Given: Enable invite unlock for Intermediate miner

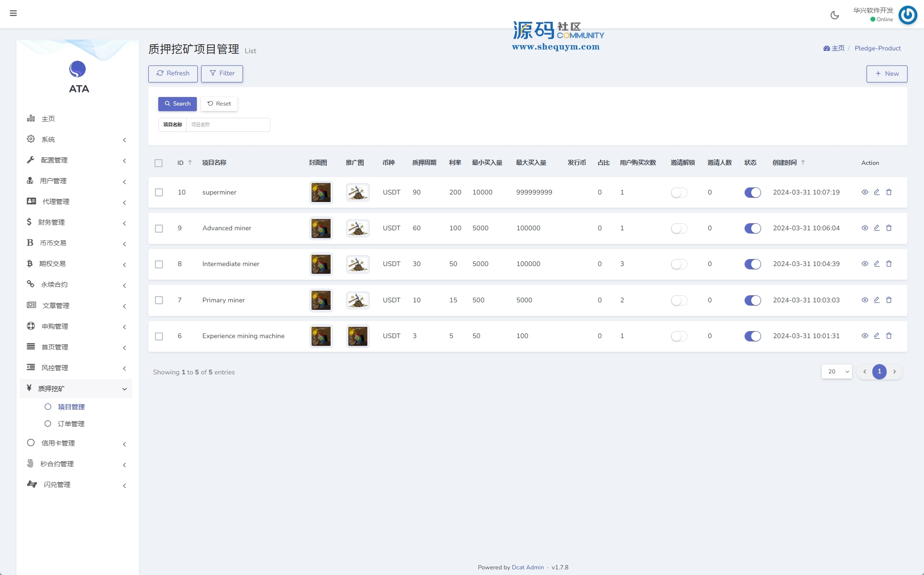Looking at the screenshot, I should tap(679, 264).
